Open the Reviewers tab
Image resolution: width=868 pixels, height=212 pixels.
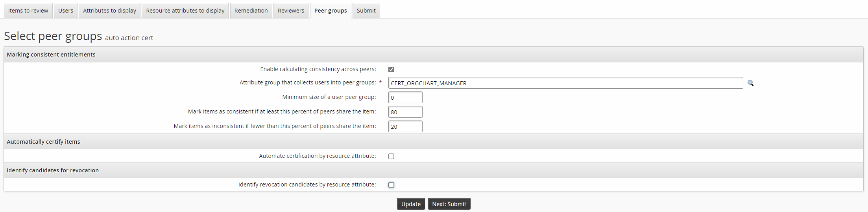point(291,11)
